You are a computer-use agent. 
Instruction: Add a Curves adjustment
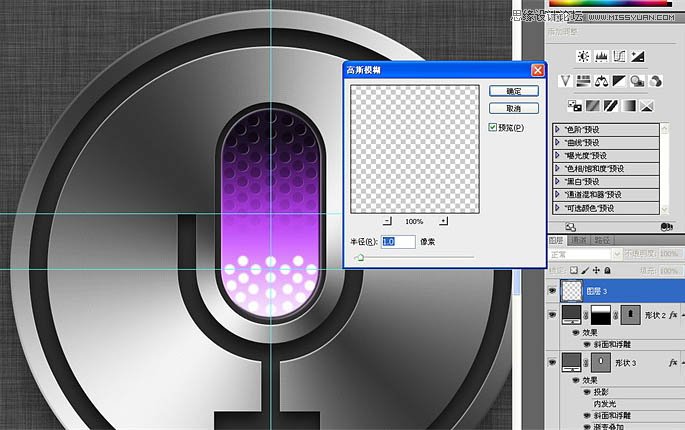click(x=619, y=56)
